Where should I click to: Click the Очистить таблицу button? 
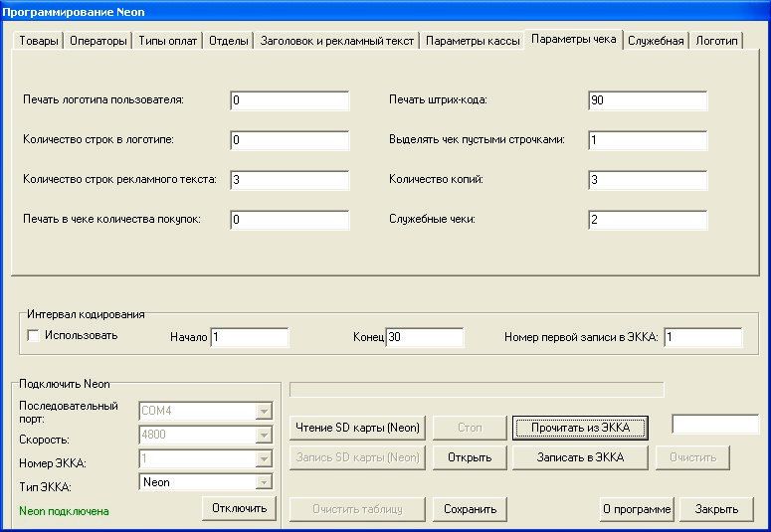pos(357,509)
